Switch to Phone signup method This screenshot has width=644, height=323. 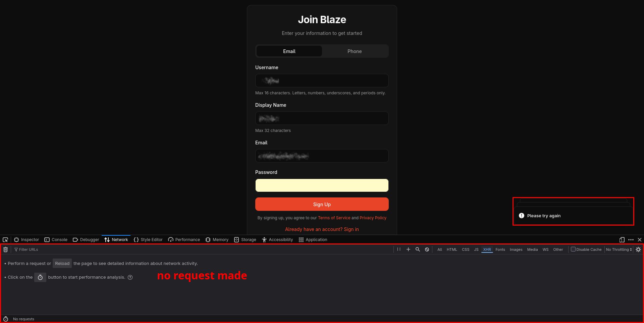[x=355, y=51]
